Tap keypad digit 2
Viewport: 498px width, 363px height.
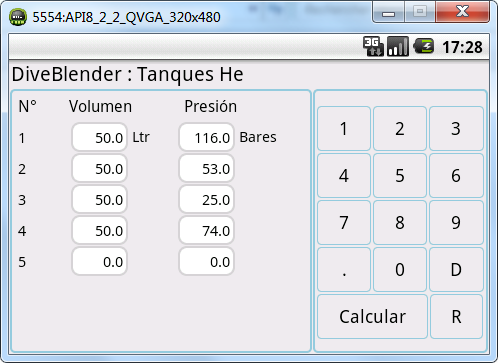(400, 129)
